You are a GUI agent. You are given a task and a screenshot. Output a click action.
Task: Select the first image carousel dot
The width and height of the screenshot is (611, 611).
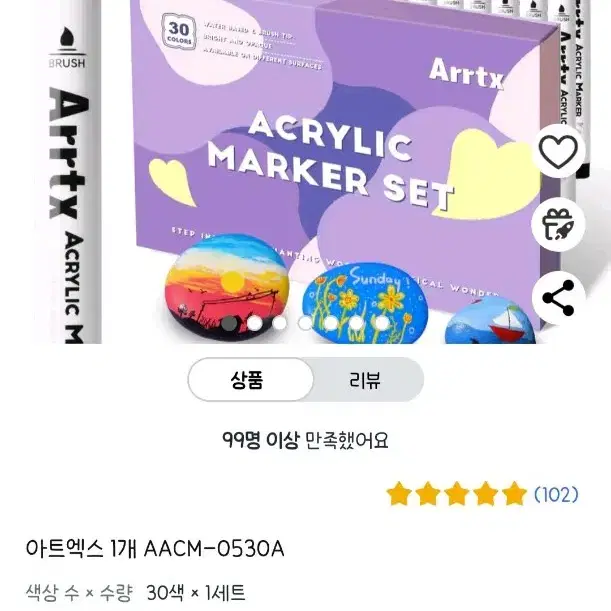click(x=229, y=323)
